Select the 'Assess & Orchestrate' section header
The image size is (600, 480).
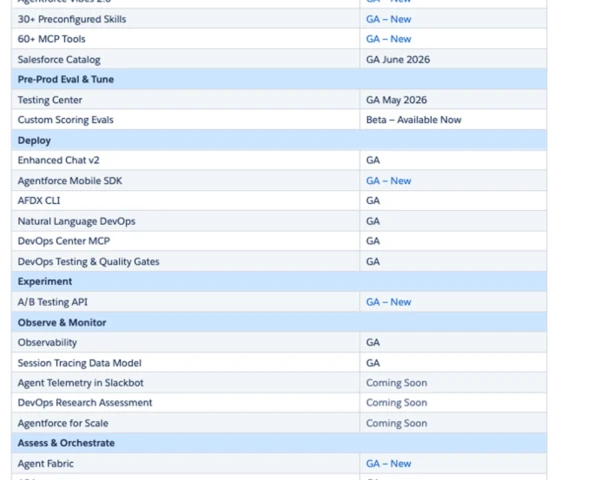pyautogui.click(x=279, y=443)
